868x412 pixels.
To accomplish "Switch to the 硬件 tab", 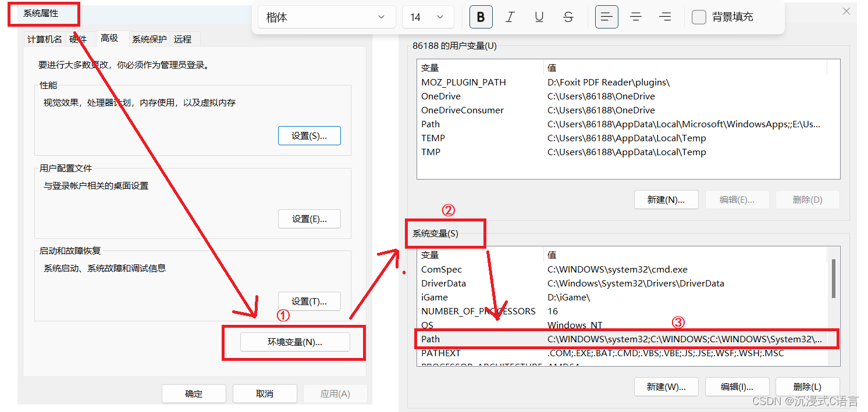I will (78, 39).
